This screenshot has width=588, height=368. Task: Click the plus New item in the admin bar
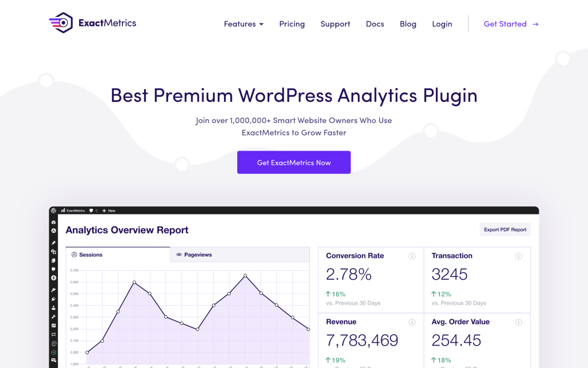point(109,210)
